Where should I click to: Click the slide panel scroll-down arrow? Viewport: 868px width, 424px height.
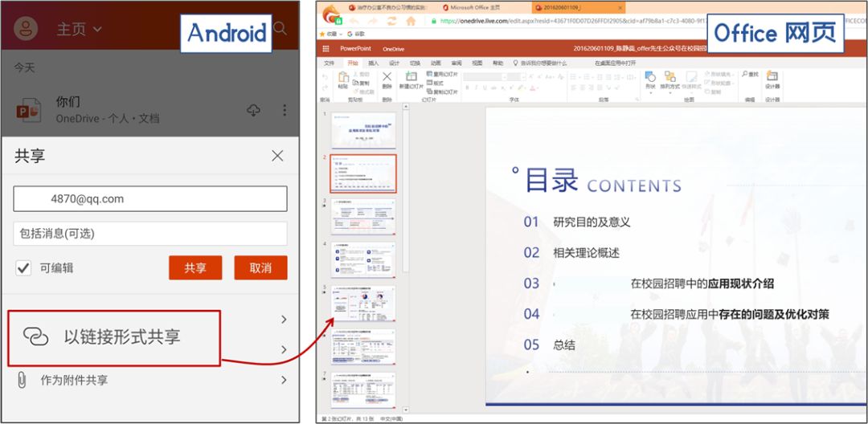click(x=406, y=410)
